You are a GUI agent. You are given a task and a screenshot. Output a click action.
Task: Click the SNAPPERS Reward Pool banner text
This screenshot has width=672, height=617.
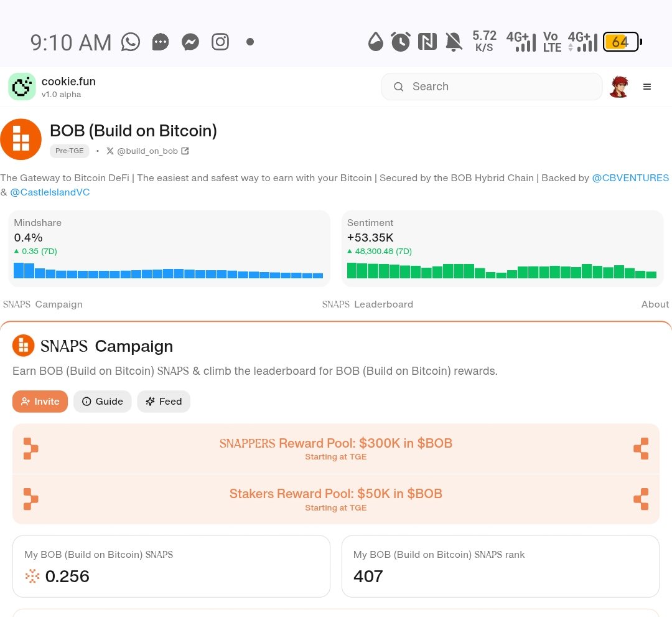tap(335, 443)
